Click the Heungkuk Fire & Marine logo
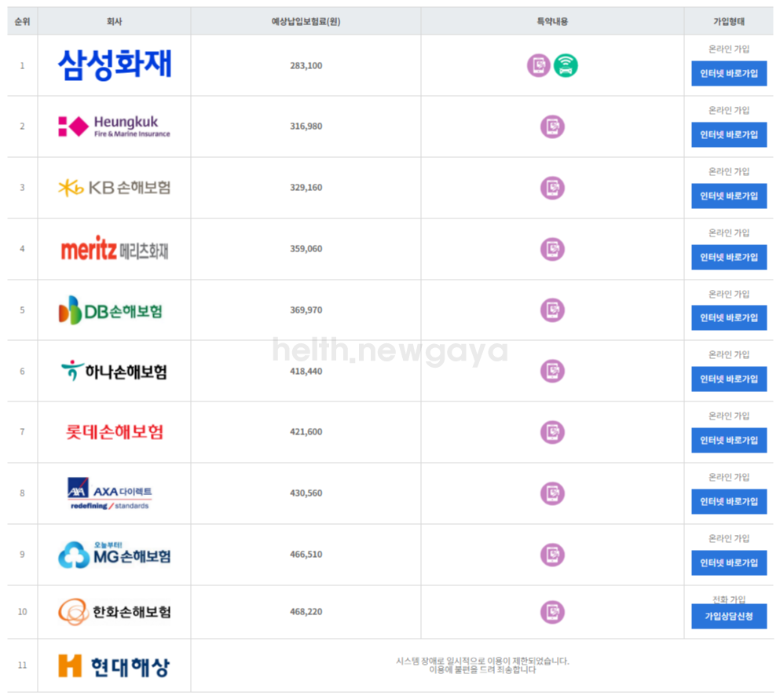Viewport: 780px width, 700px height. tap(115, 126)
